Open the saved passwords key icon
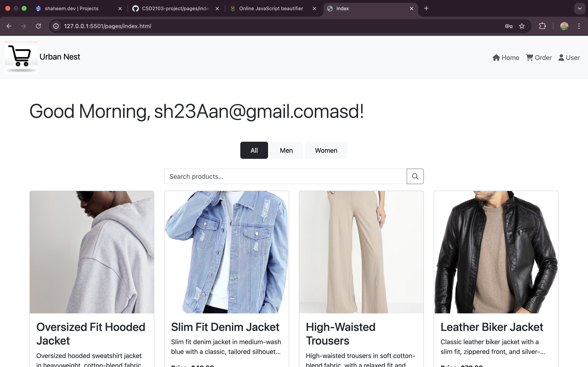The width and height of the screenshot is (588, 367). click(509, 26)
